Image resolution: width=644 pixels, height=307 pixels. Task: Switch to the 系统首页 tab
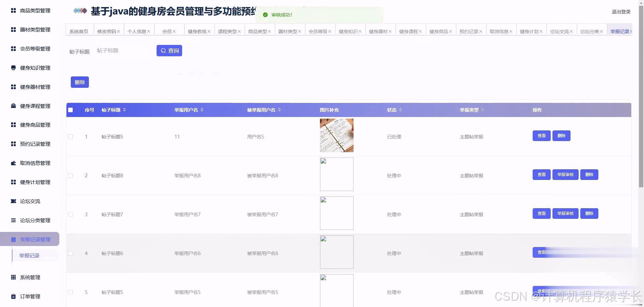[x=78, y=31]
